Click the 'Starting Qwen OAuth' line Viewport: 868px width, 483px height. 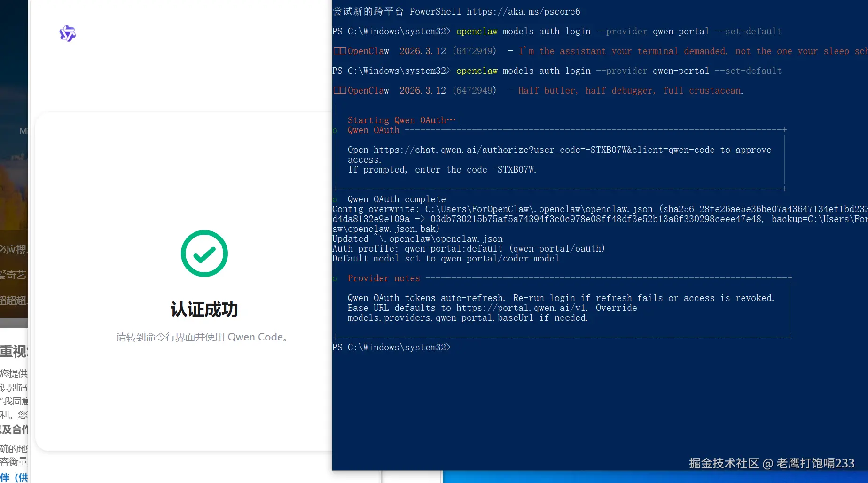coord(401,120)
